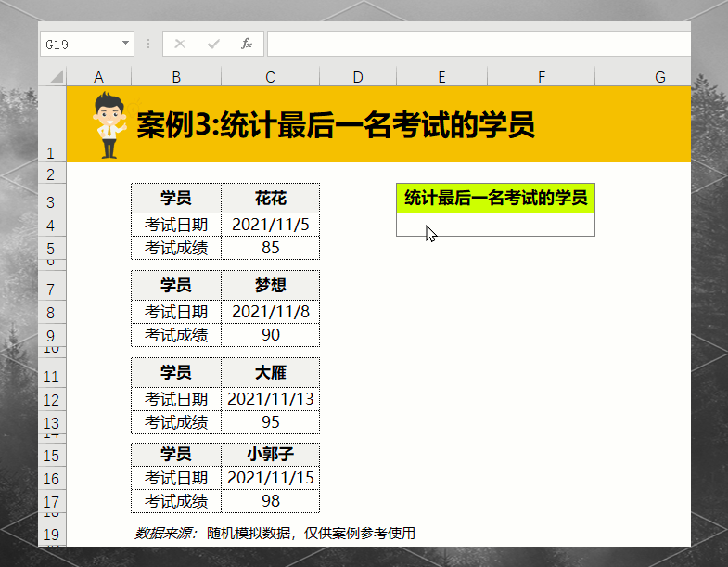
Task: Click cell containing 2021/11/8
Action: coord(270,312)
